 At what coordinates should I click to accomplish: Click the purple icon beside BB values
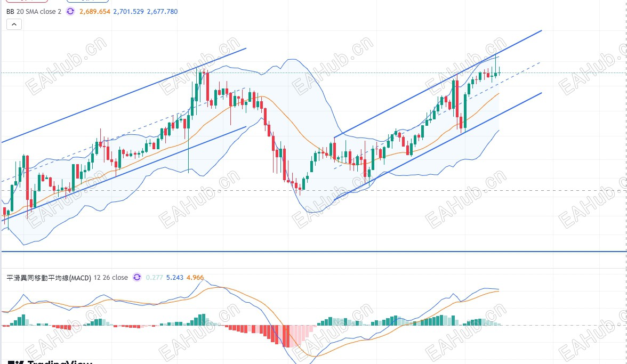tap(70, 11)
